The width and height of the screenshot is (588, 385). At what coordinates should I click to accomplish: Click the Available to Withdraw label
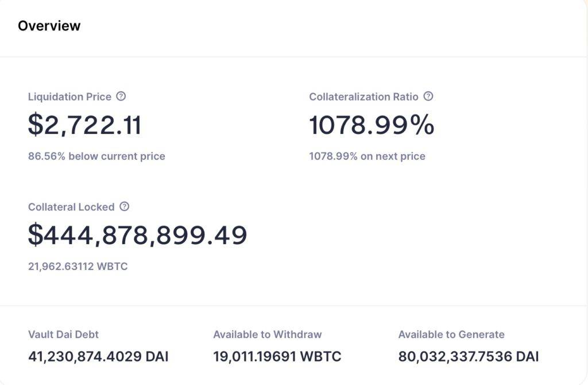(268, 334)
